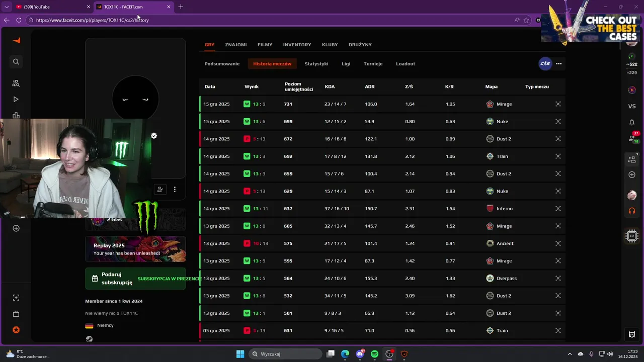Click Podaruj subskrypcję gift button

pos(135,279)
